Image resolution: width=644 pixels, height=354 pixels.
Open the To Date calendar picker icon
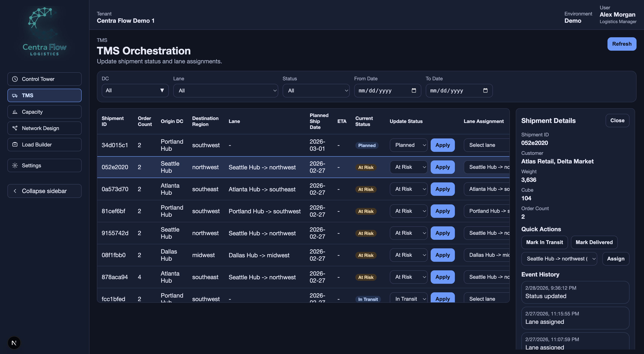485,91
